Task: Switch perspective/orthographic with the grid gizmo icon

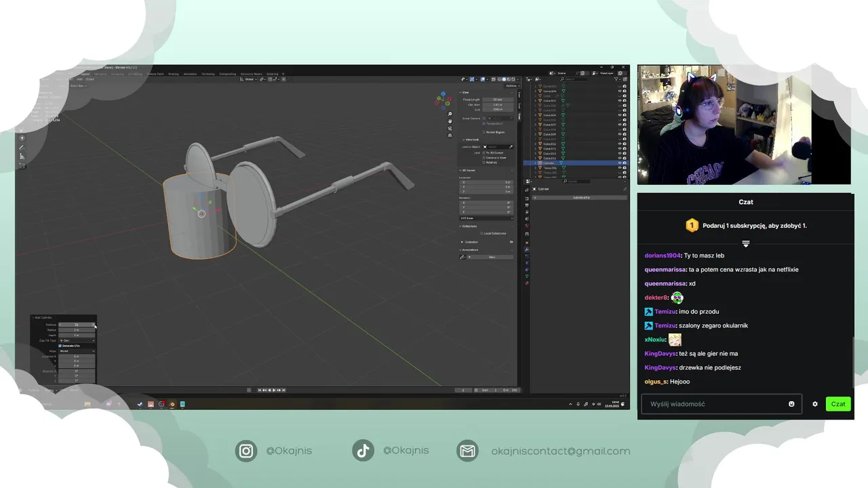Action: pyautogui.click(x=450, y=136)
